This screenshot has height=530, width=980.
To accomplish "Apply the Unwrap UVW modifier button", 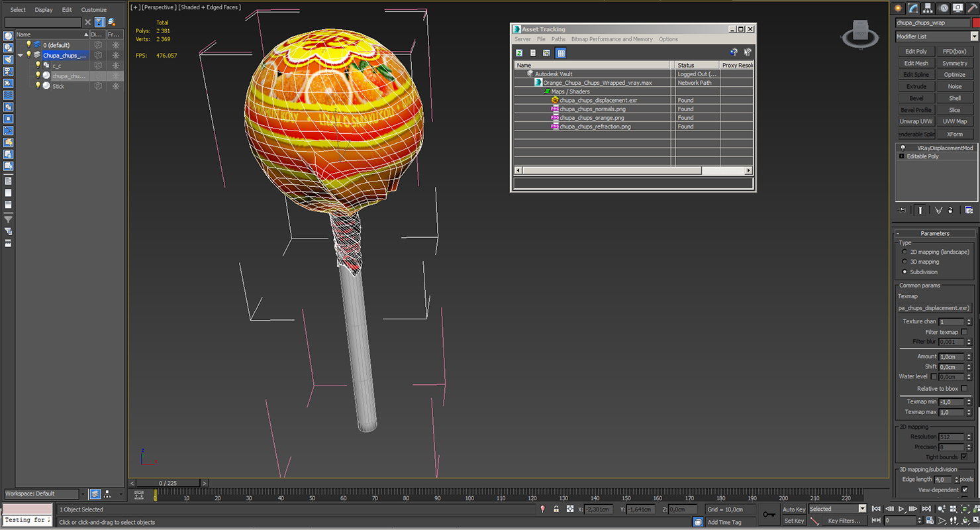I will coord(916,121).
